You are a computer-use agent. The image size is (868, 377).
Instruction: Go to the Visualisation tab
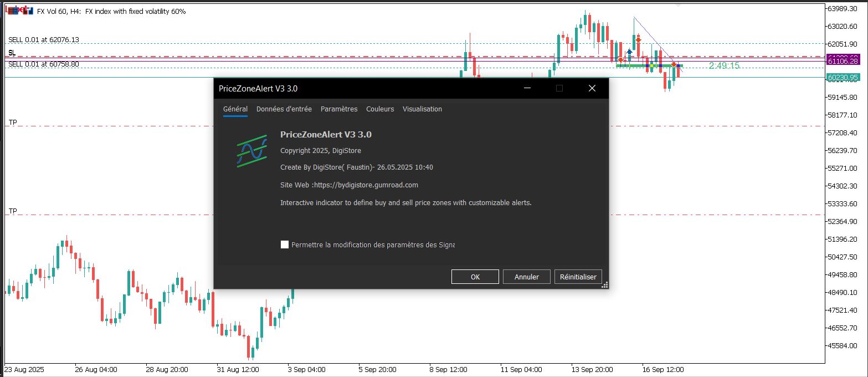point(422,109)
